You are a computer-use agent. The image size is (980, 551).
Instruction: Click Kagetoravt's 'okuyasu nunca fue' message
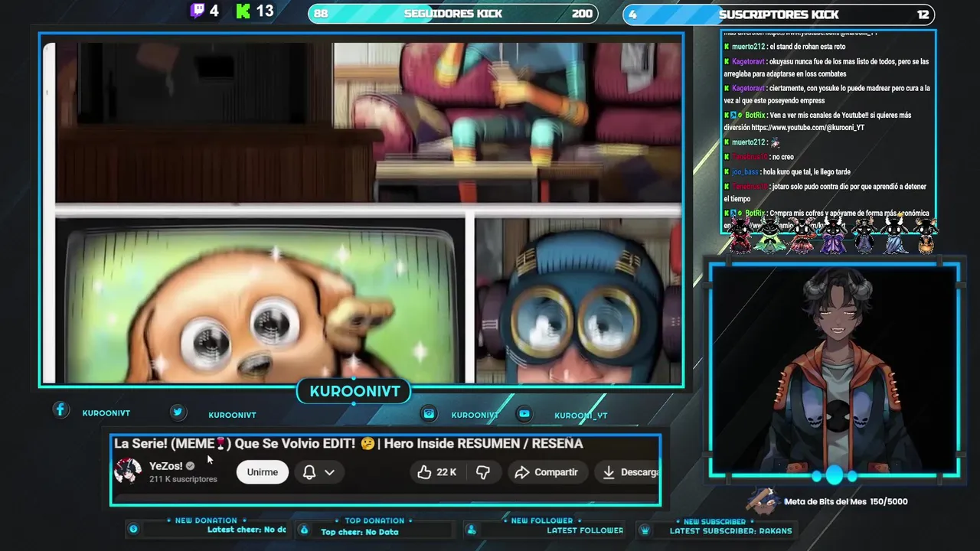826,67
